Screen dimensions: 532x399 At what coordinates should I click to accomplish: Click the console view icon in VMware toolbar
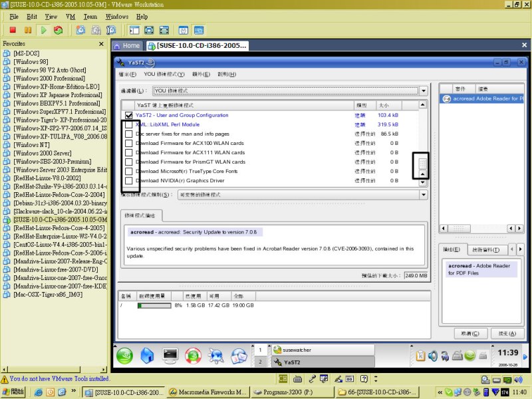[x=199, y=30]
